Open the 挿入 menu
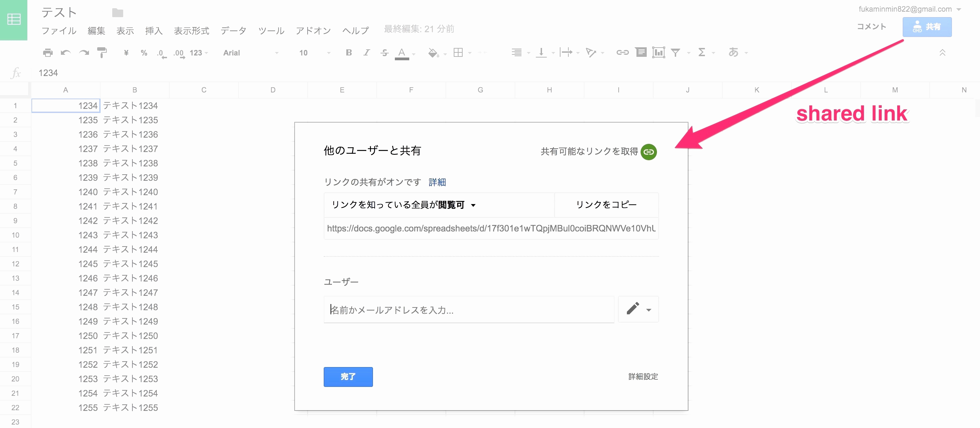 pos(154,30)
